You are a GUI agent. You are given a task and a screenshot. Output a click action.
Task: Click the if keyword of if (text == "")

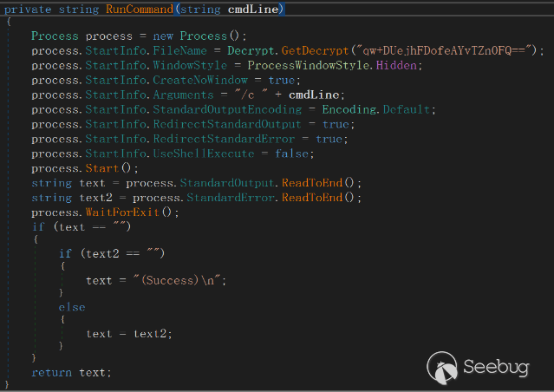(x=38, y=227)
